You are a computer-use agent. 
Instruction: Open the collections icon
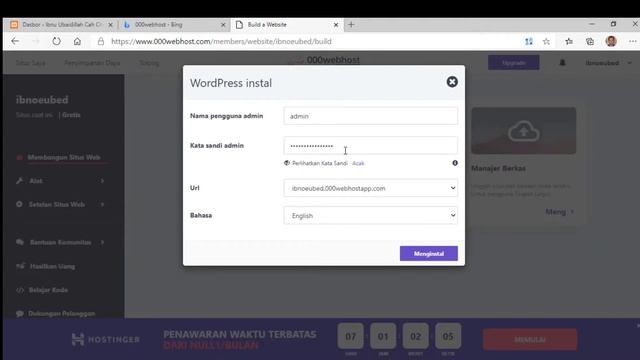pos(590,41)
